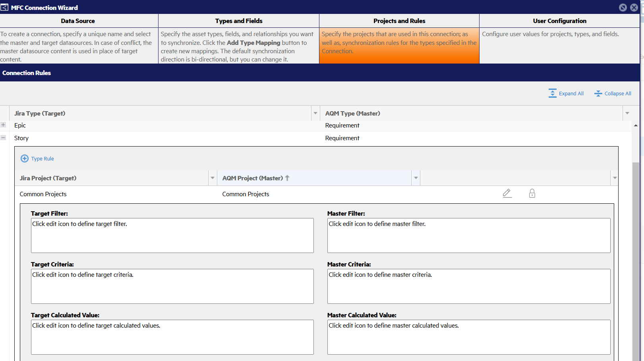
Task: Click the Expand All icon
Action: tap(552, 93)
